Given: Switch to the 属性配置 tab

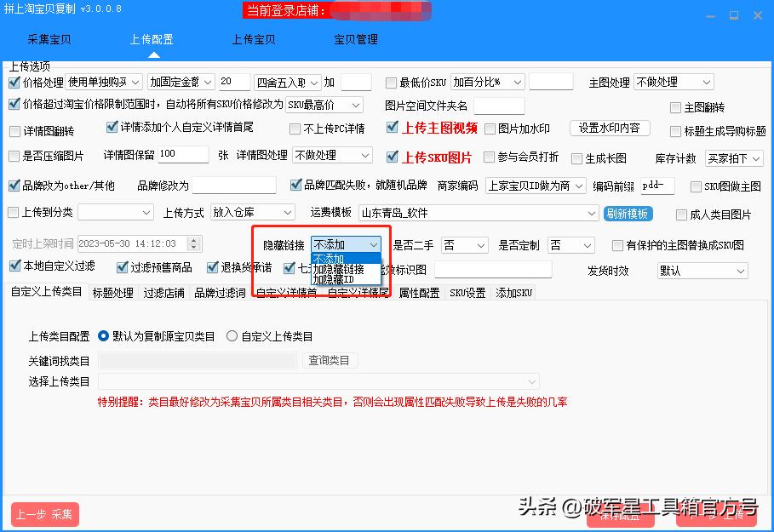Looking at the screenshot, I should click(419, 292).
